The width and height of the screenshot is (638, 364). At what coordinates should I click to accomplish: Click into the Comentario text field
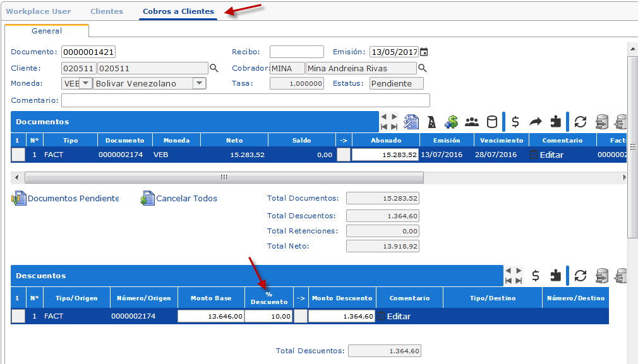point(245,100)
